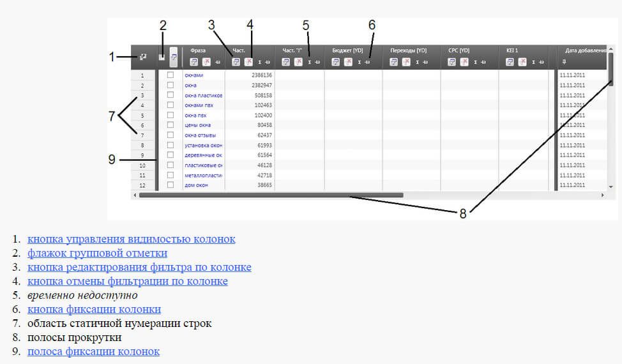Check the box for row "дом окон"
This screenshot has height=364, width=622.
pyautogui.click(x=170, y=185)
